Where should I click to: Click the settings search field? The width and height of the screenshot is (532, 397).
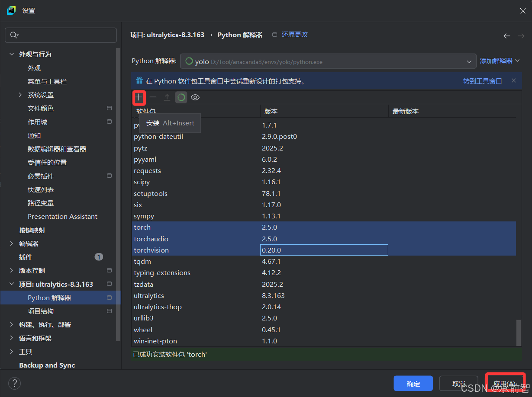61,35
